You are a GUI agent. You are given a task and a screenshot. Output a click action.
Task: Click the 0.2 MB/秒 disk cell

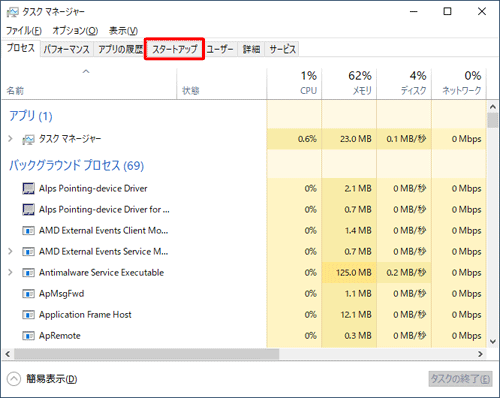pos(404,273)
